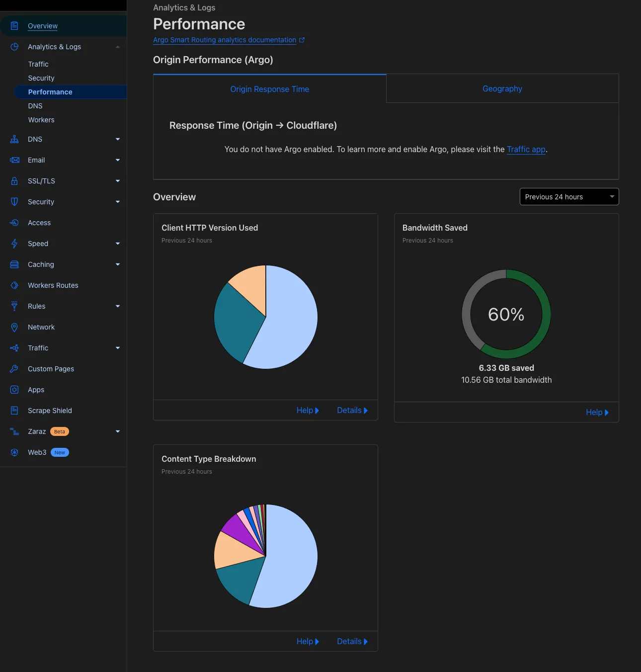Select the Origin Response Time tab
This screenshot has width=641, height=672.
pyautogui.click(x=269, y=89)
